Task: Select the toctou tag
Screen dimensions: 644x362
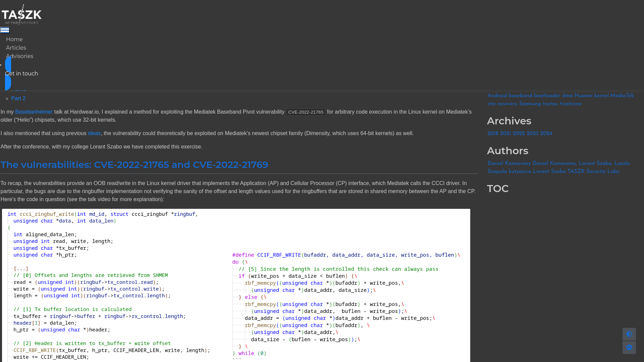Action: [x=550, y=104]
